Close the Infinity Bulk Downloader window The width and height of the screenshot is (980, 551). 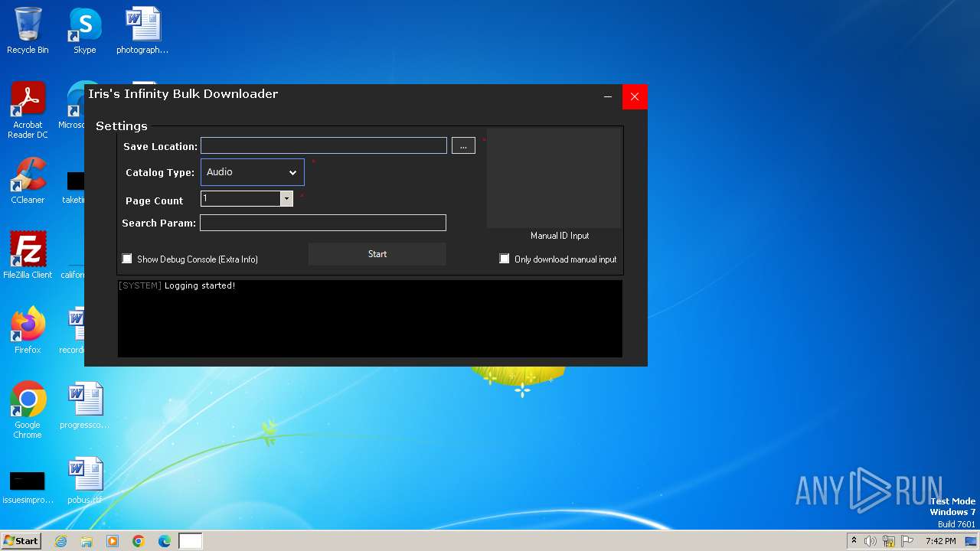(635, 96)
